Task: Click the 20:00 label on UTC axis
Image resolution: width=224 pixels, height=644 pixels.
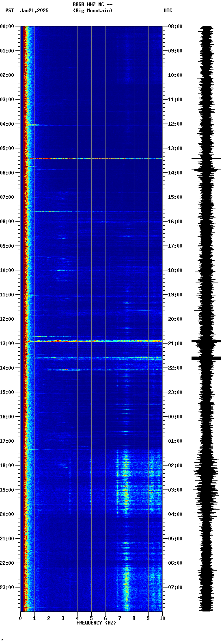Action: tap(175, 319)
